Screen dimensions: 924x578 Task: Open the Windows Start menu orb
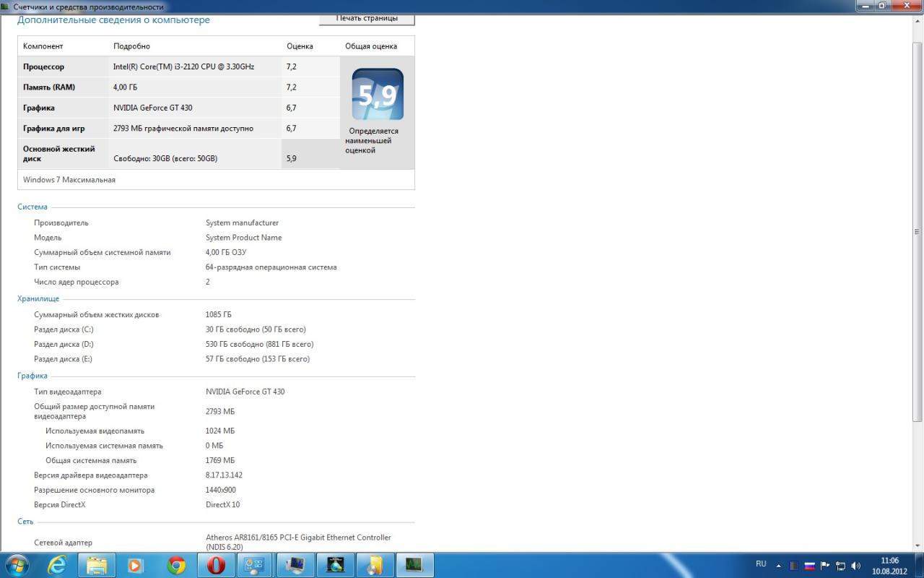coord(17,564)
